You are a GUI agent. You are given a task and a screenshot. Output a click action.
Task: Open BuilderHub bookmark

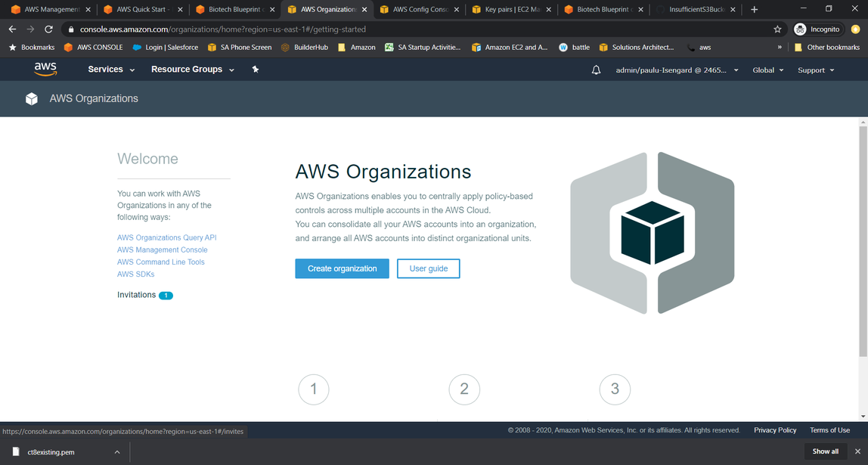coord(305,48)
